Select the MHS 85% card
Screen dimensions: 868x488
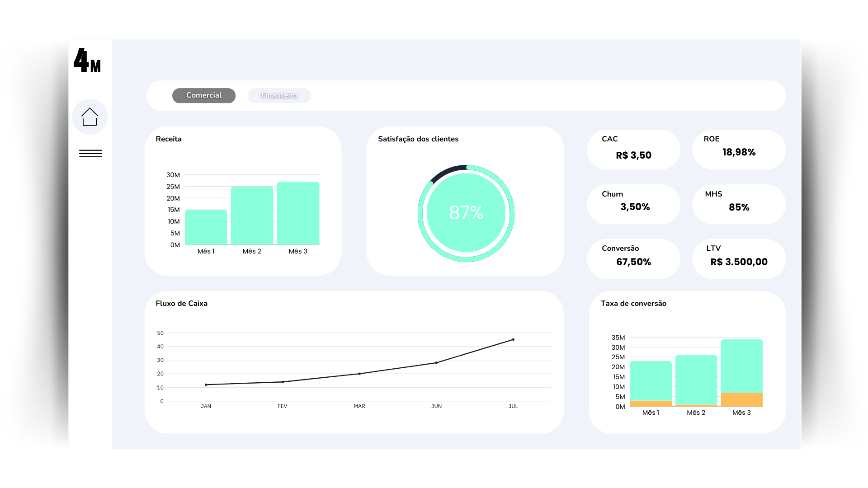739,204
